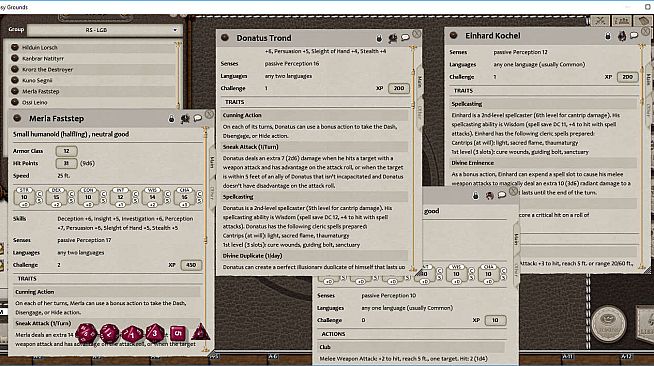Click Donatus Trond sheet's token portrait icon
Viewport: 654px width, 366px height.
(392, 38)
